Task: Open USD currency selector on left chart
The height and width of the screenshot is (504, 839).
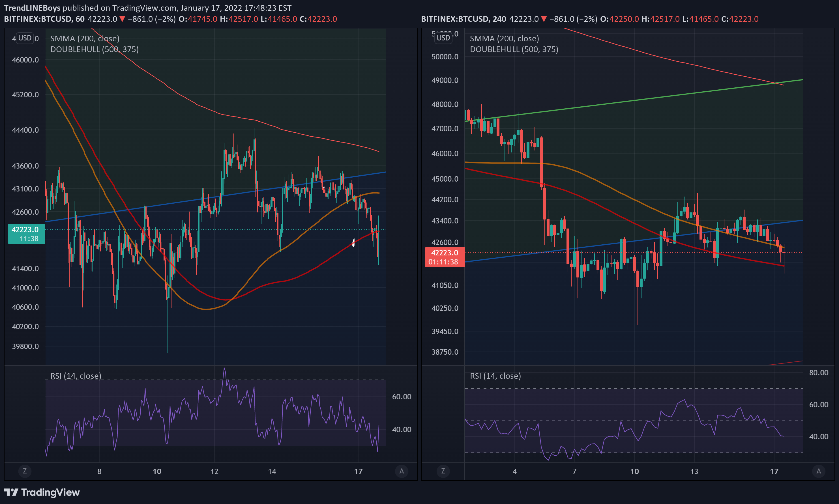Action: 25,38
